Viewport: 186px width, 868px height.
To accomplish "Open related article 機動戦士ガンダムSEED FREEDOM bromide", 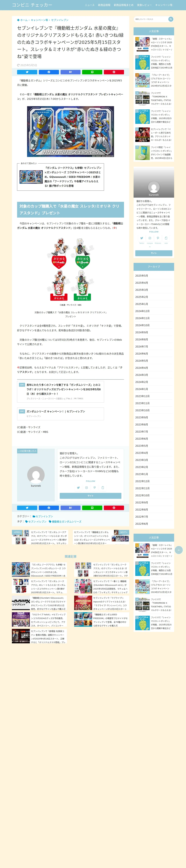I will tap(102, 620).
